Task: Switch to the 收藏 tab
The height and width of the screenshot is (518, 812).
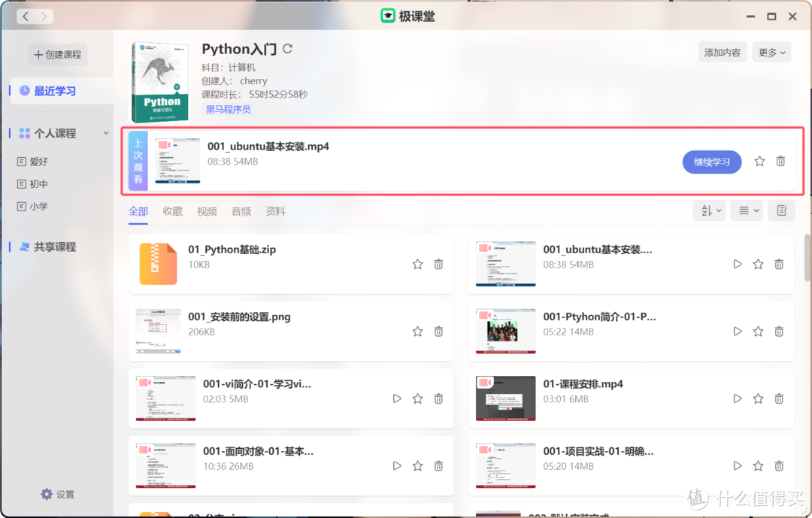Action: click(x=172, y=211)
